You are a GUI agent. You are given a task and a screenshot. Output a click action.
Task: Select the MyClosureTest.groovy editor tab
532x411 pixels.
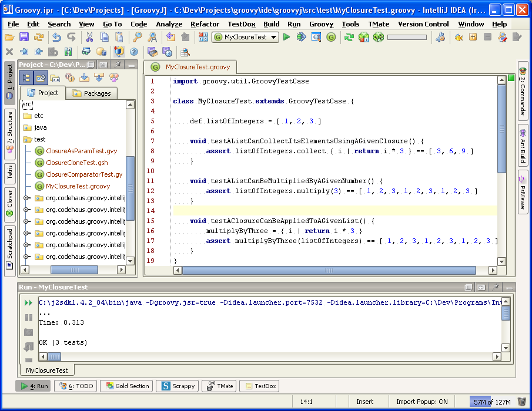point(190,67)
